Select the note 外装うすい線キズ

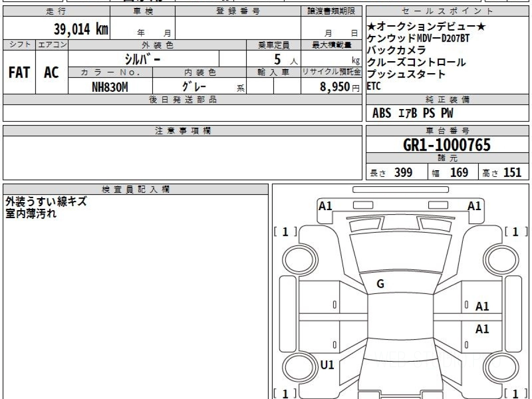pyautogui.click(x=46, y=202)
